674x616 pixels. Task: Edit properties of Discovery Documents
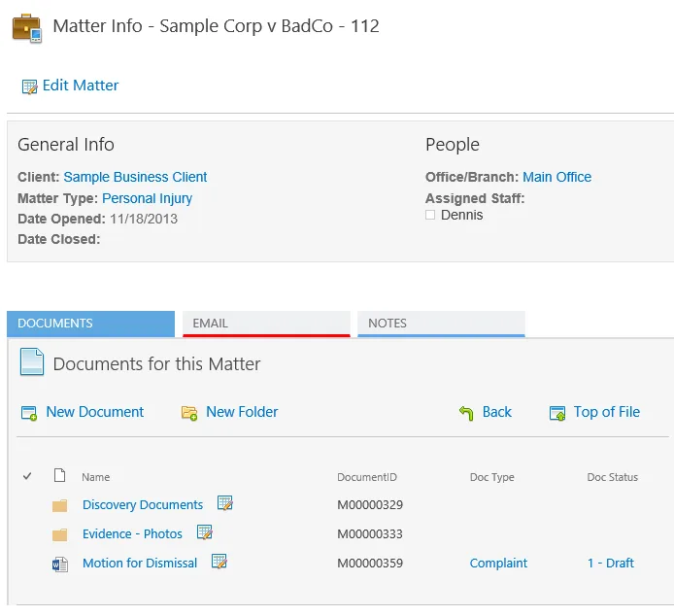(224, 503)
